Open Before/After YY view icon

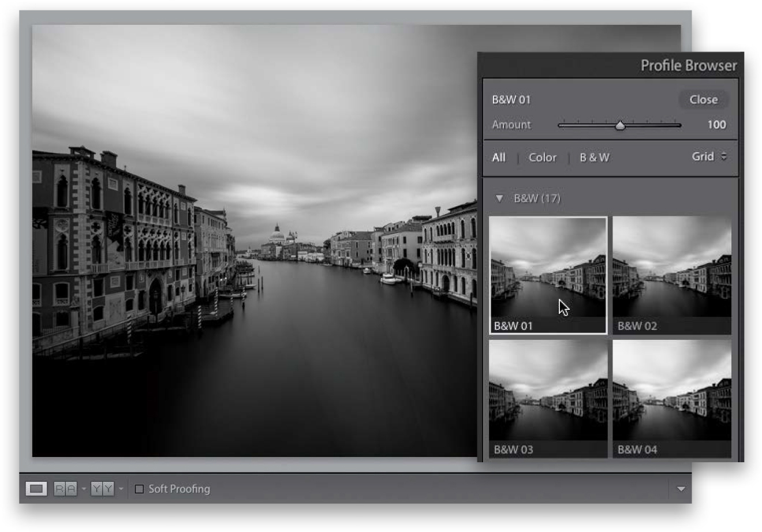[x=102, y=489]
